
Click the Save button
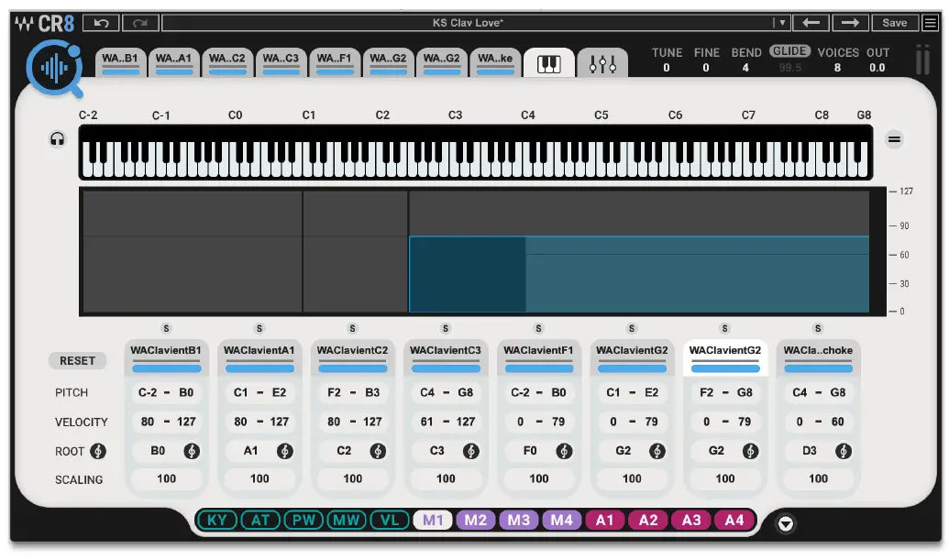[896, 22]
